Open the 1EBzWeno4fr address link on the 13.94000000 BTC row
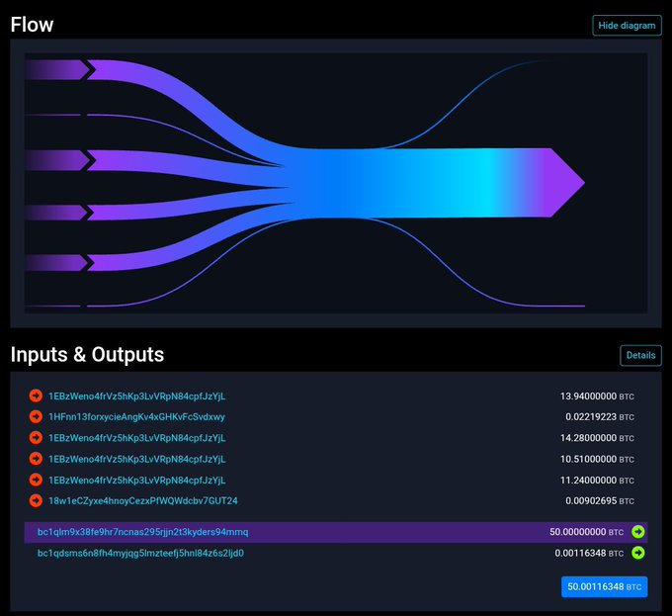Image resolution: width=672 pixels, height=616 pixels. (x=136, y=396)
